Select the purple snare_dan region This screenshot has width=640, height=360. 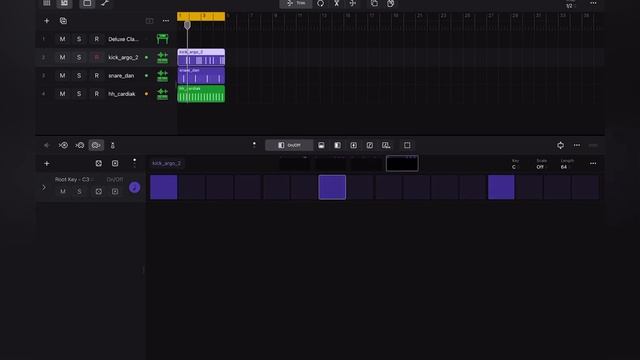tap(201, 76)
